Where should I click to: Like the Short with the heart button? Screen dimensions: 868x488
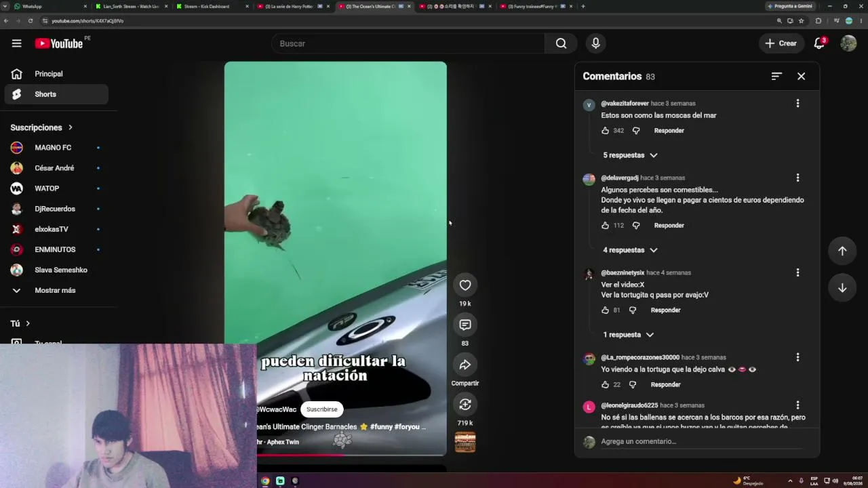(465, 285)
